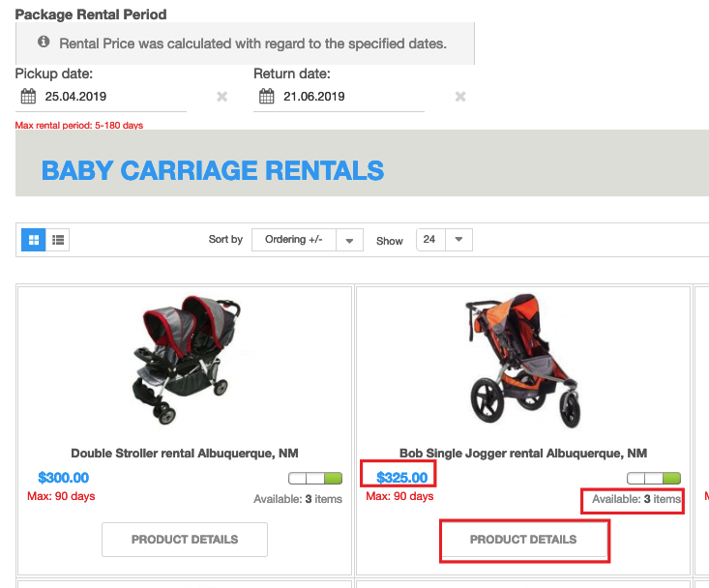Clear the return date with X icon
This screenshot has height=588, width=709.
[x=460, y=97]
